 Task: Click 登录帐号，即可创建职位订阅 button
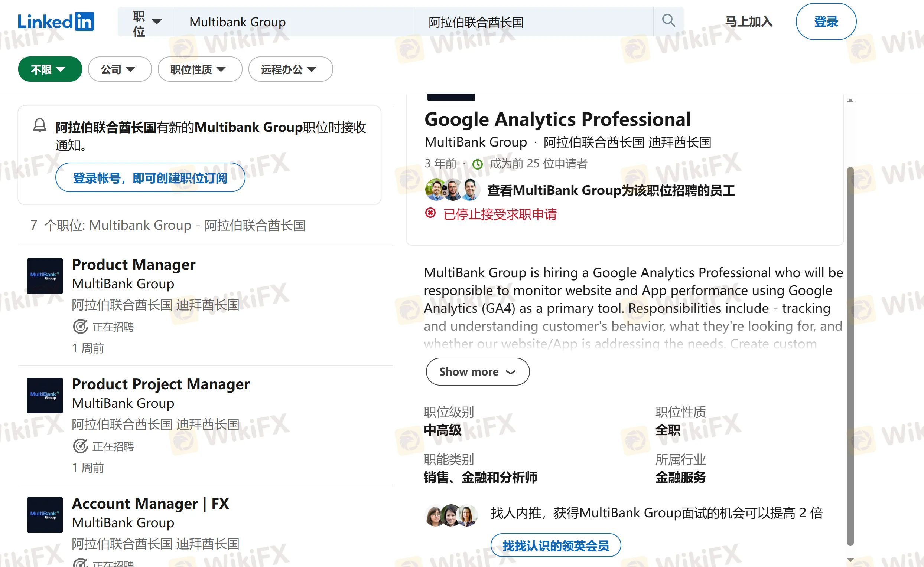pyautogui.click(x=150, y=177)
